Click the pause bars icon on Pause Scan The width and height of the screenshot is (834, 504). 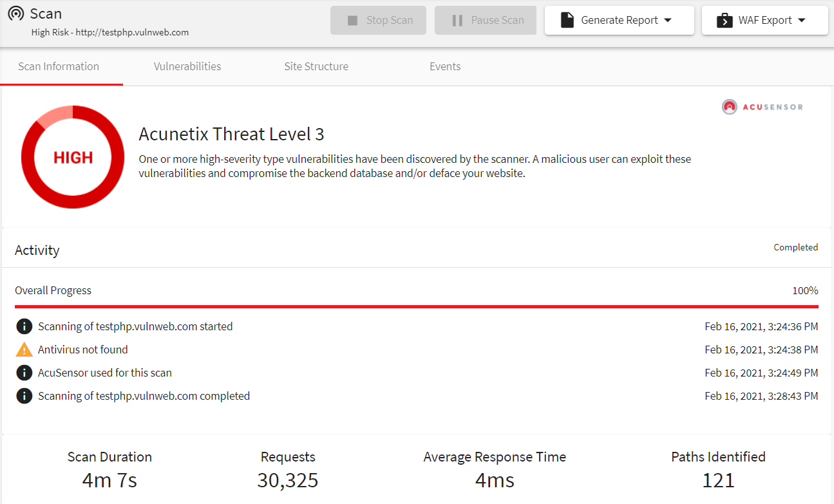click(x=457, y=21)
